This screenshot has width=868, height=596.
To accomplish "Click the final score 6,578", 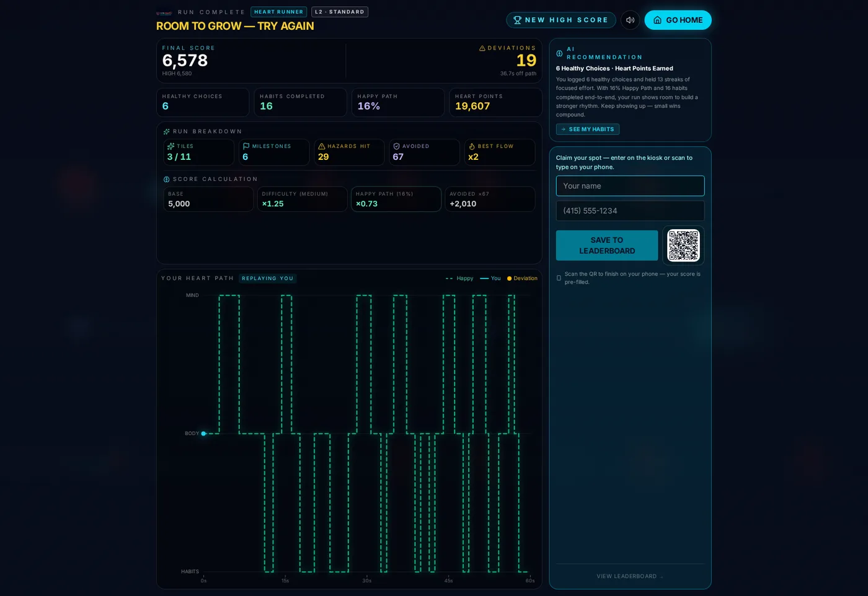I will coord(185,60).
